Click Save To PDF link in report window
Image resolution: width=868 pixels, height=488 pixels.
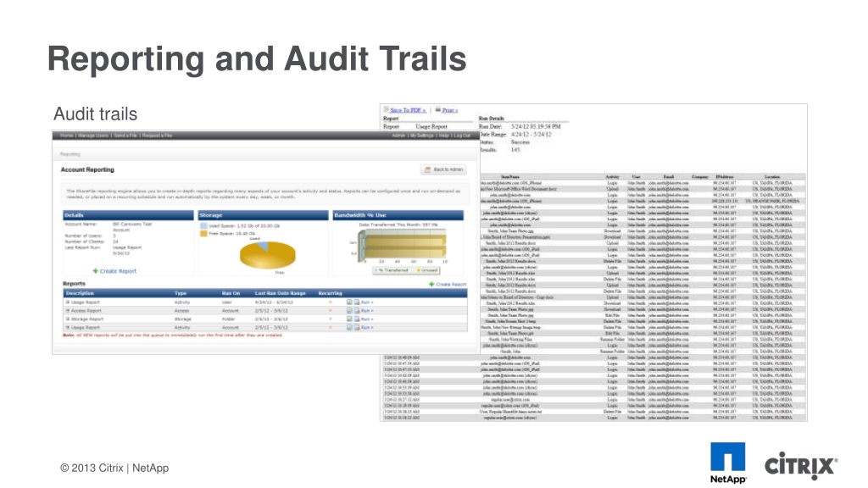[408, 110]
